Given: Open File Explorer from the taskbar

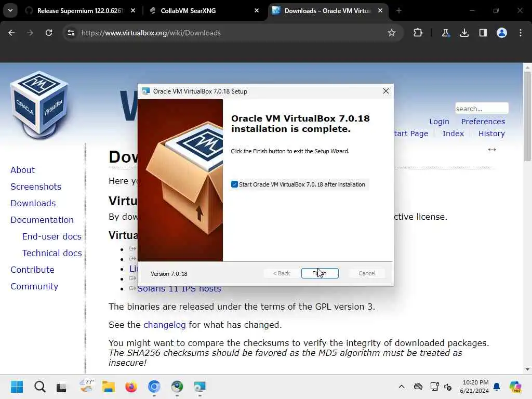Looking at the screenshot, I should click(109, 387).
